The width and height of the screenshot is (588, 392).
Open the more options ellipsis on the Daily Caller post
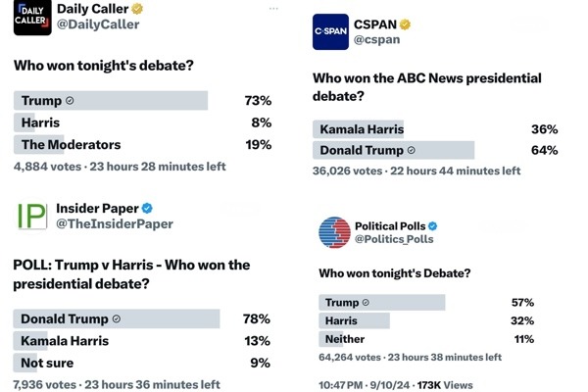click(x=272, y=8)
